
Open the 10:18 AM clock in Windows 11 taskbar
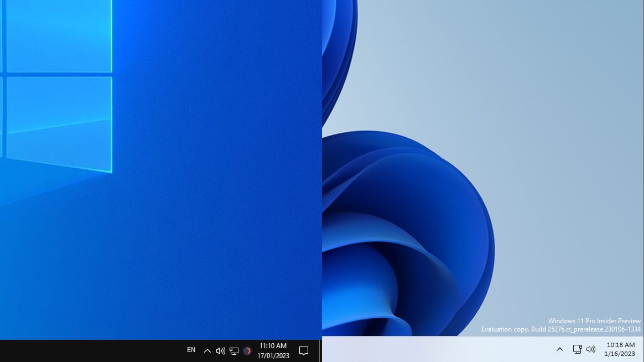pyautogui.click(x=621, y=345)
